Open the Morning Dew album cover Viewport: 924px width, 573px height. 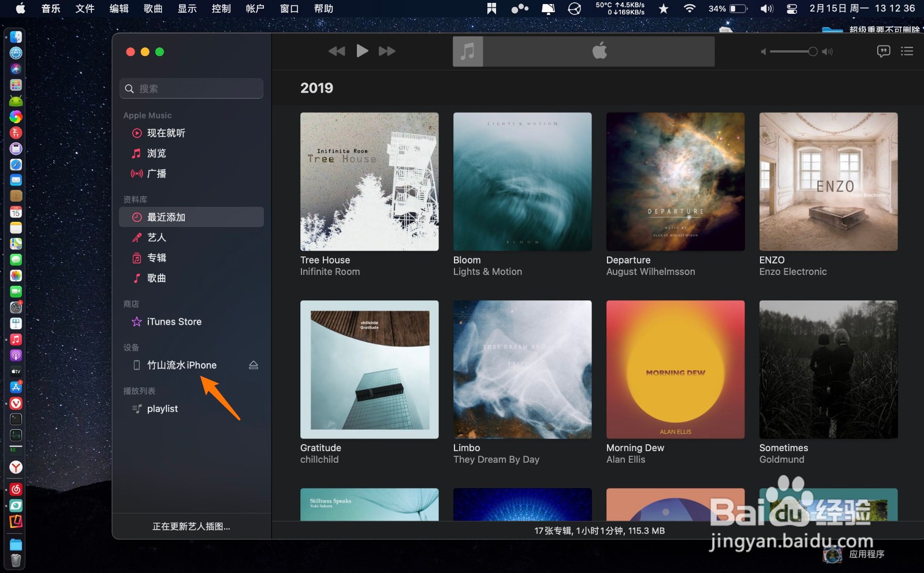[676, 369]
